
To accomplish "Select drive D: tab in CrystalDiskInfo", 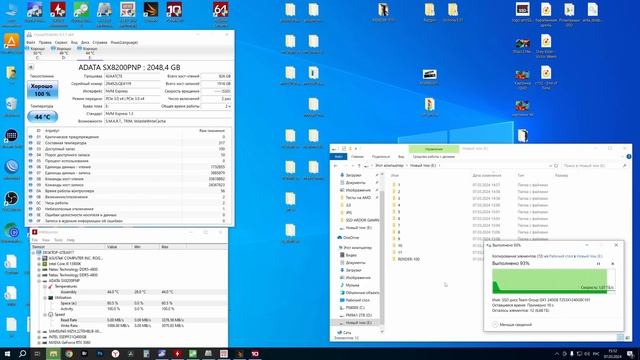I will point(63,53).
